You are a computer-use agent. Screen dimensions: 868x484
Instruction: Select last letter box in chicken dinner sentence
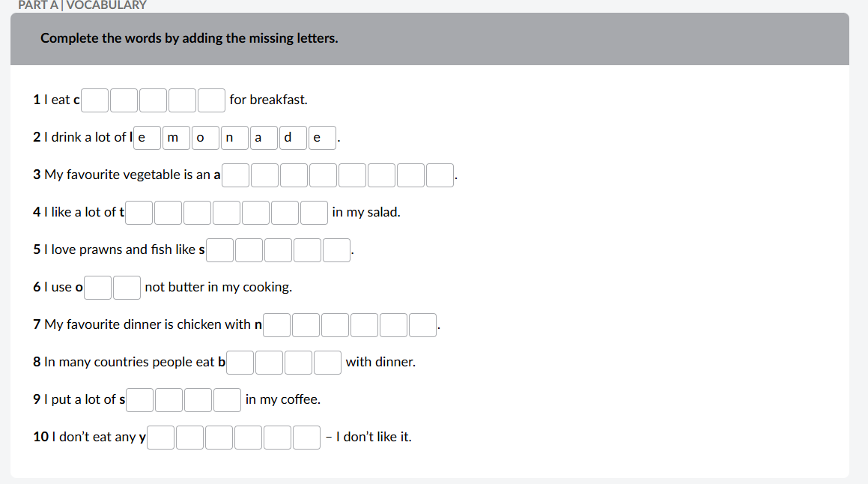(x=423, y=324)
